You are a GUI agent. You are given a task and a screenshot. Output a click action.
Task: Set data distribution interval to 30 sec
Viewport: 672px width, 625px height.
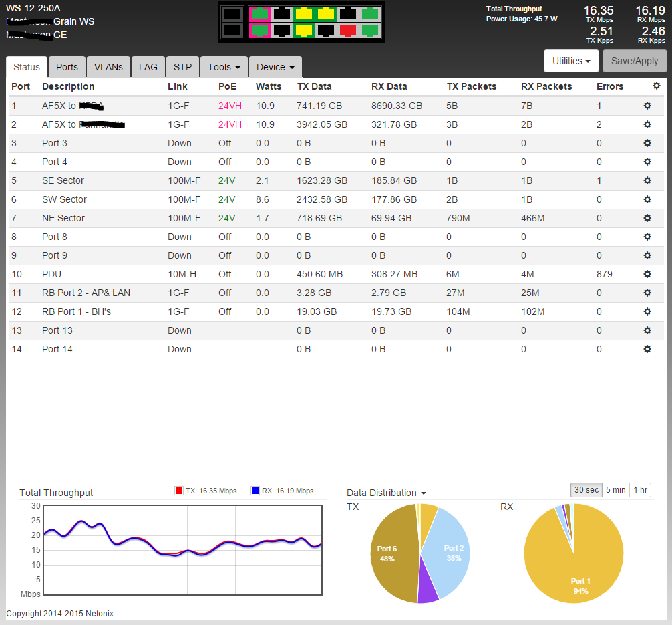click(x=586, y=490)
